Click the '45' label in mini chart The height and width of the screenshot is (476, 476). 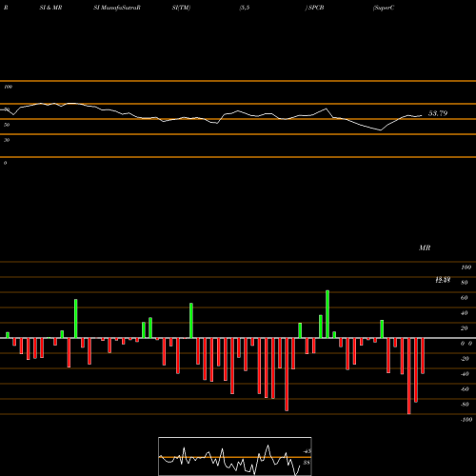pos(307,451)
